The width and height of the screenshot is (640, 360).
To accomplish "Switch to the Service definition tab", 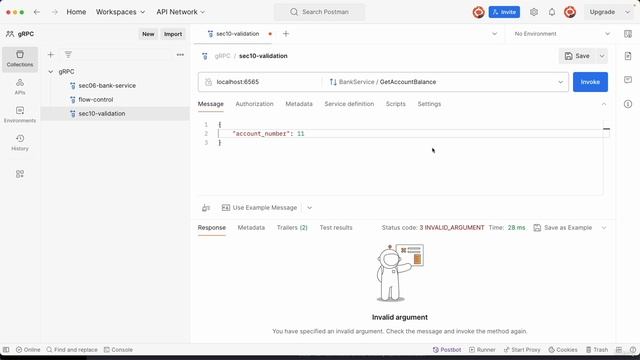I will click(x=349, y=104).
